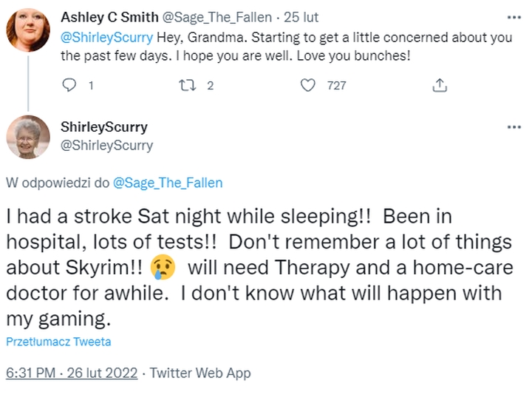This screenshot has width=532, height=395.
Task: Click Przetłumacz Tweeta to translate the tweet
Action: click(x=58, y=342)
